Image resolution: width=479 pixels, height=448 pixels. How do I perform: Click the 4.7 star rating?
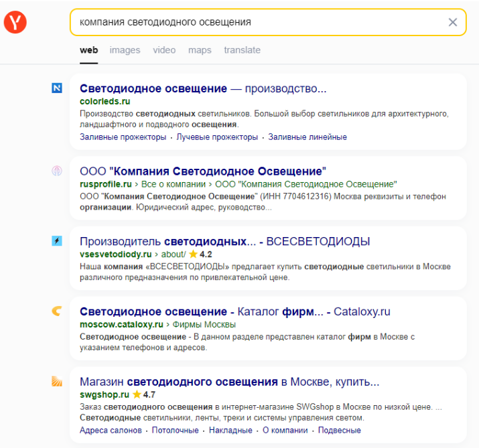pos(144,394)
